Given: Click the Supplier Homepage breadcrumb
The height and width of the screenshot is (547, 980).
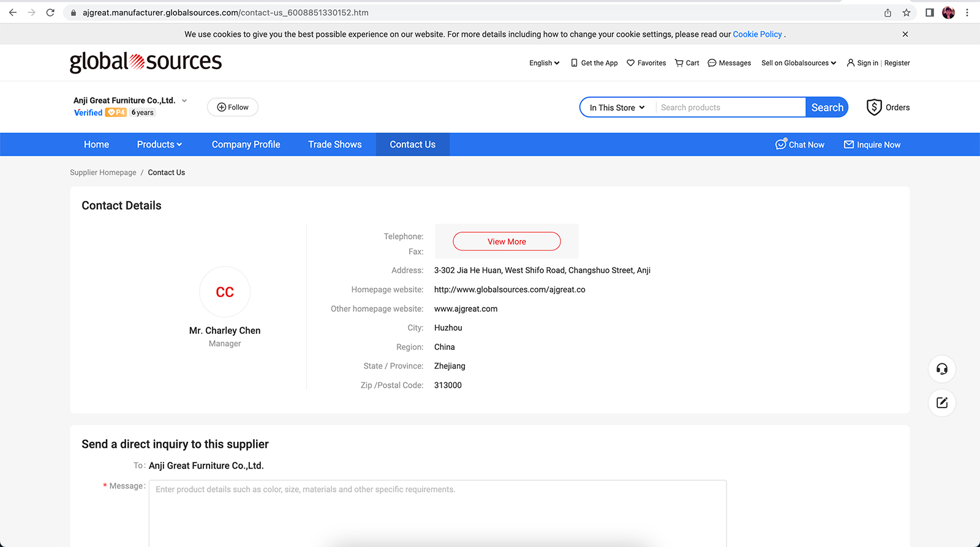Looking at the screenshot, I should 103,173.
